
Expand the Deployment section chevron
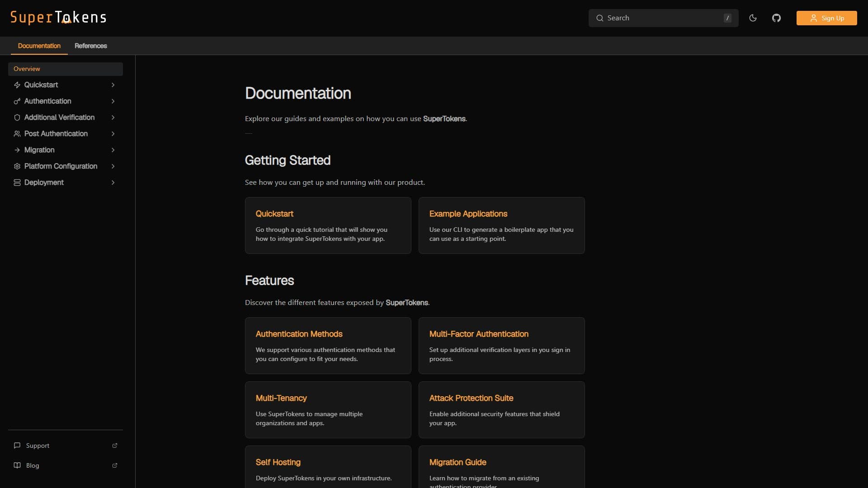(x=113, y=183)
